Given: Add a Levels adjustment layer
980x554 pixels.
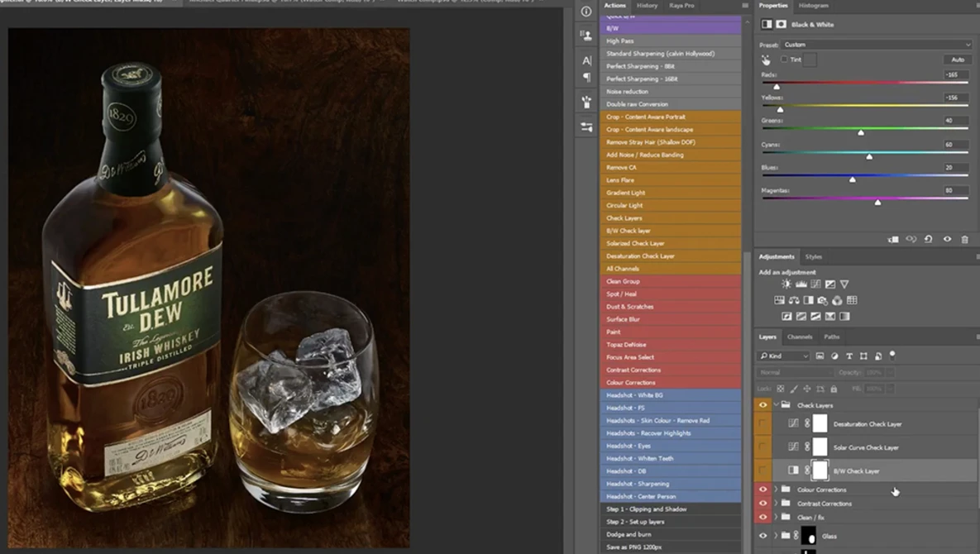Looking at the screenshot, I should 801,284.
